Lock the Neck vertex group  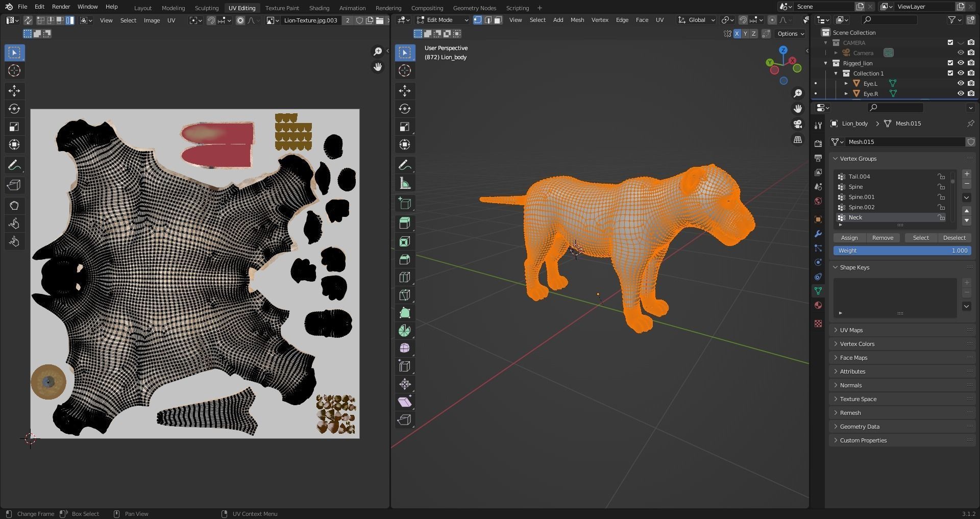click(x=941, y=217)
